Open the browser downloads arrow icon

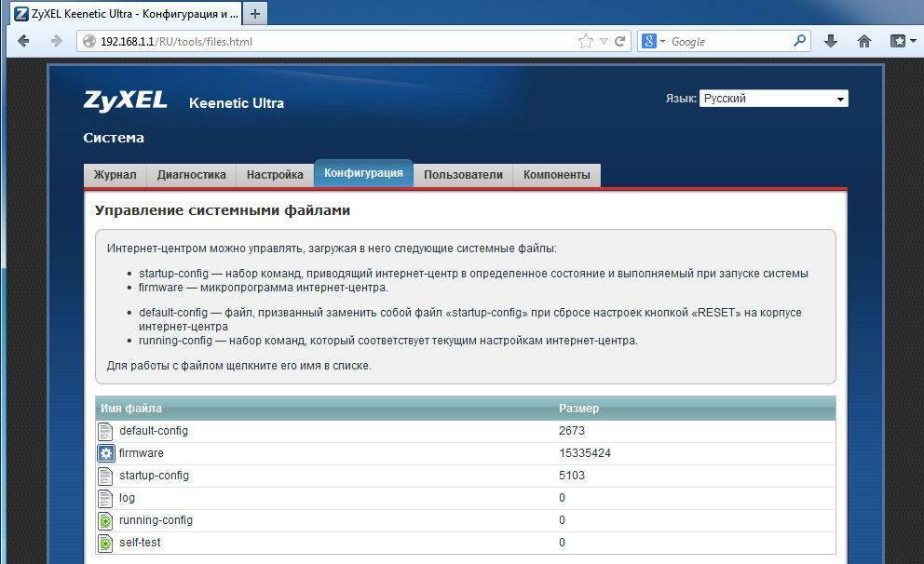[x=831, y=41]
